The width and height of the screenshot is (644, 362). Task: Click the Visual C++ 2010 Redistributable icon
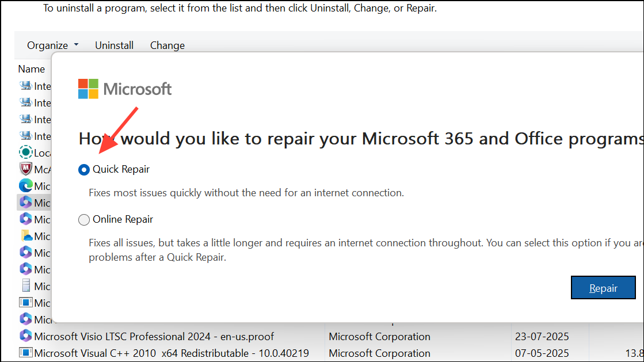[25, 353]
